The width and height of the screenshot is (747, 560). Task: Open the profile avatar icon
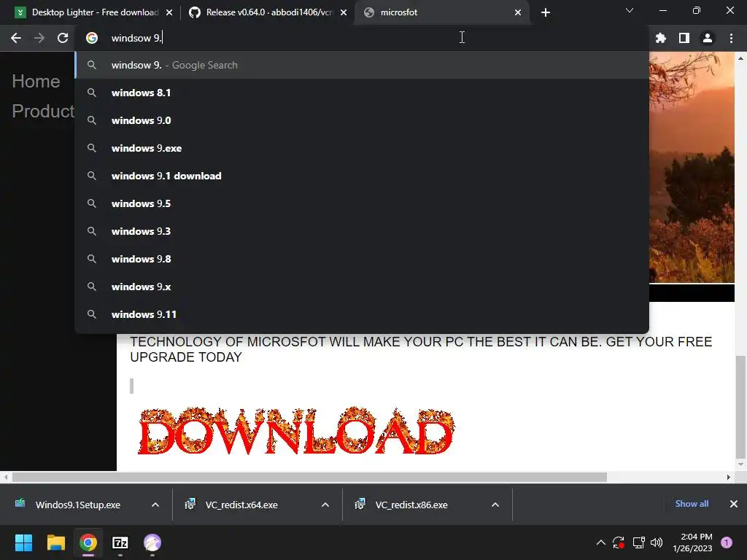click(708, 38)
